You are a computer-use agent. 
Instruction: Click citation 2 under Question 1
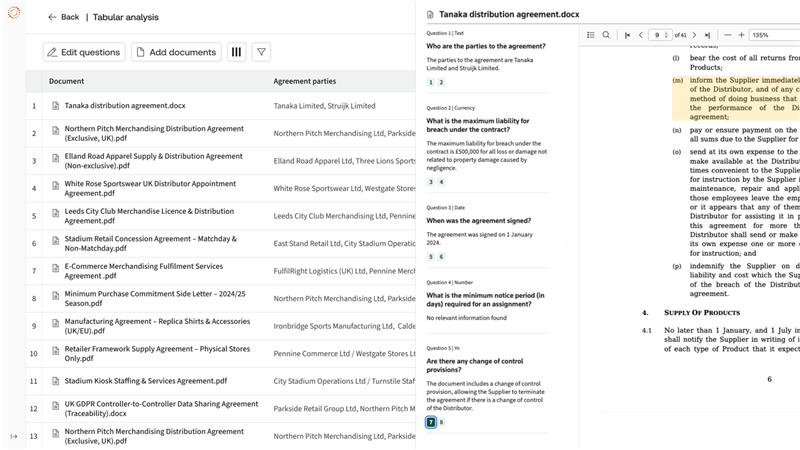click(441, 82)
